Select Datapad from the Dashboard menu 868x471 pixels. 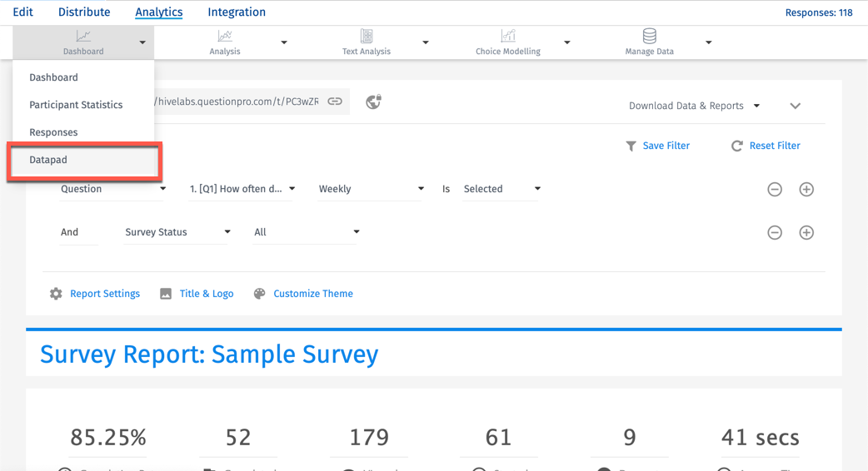tap(48, 160)
